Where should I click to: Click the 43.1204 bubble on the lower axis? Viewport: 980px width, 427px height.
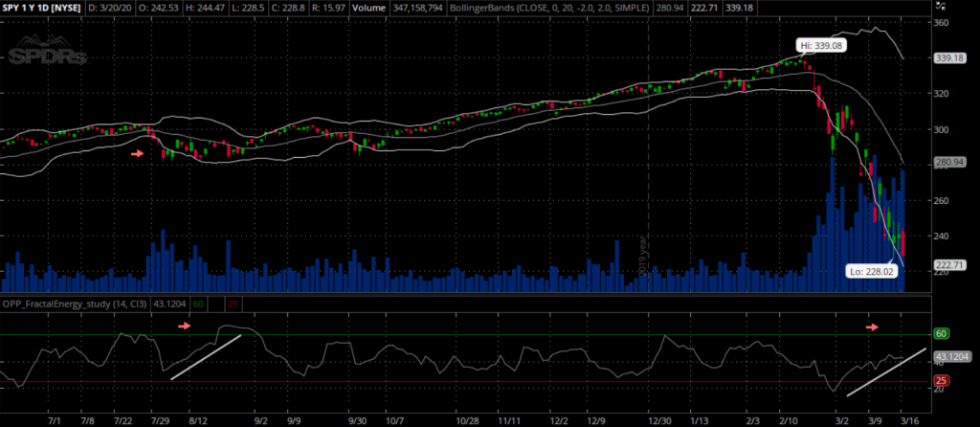pyautogui.click(x=950, y=357)
